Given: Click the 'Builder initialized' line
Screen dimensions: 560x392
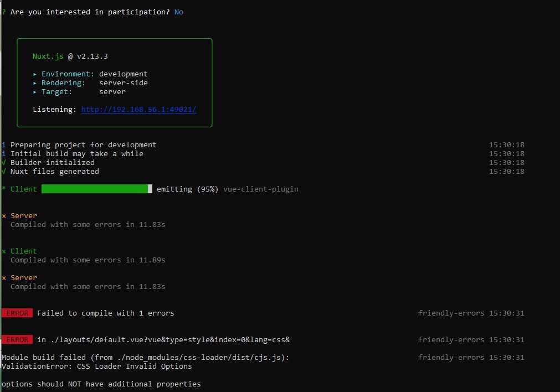Looking at the screenshot, I should click(x=53, y=162).
